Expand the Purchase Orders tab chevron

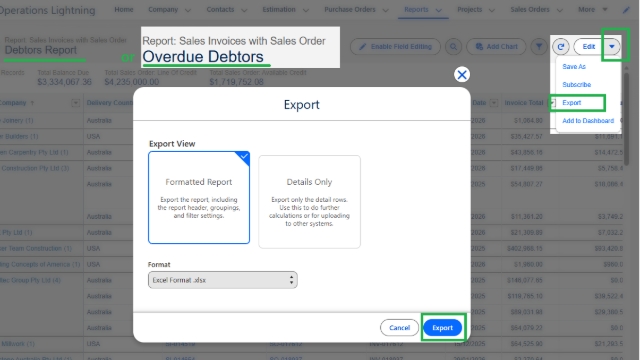tap(385, 10)
